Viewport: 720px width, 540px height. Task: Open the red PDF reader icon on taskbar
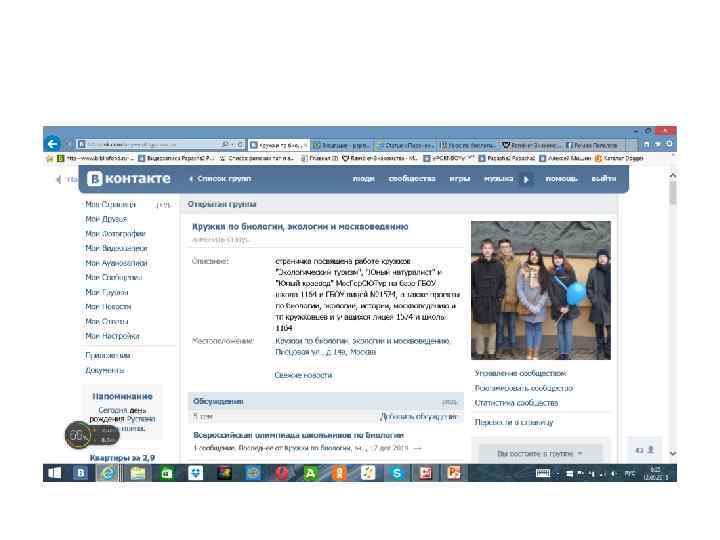tap(426, 473)
